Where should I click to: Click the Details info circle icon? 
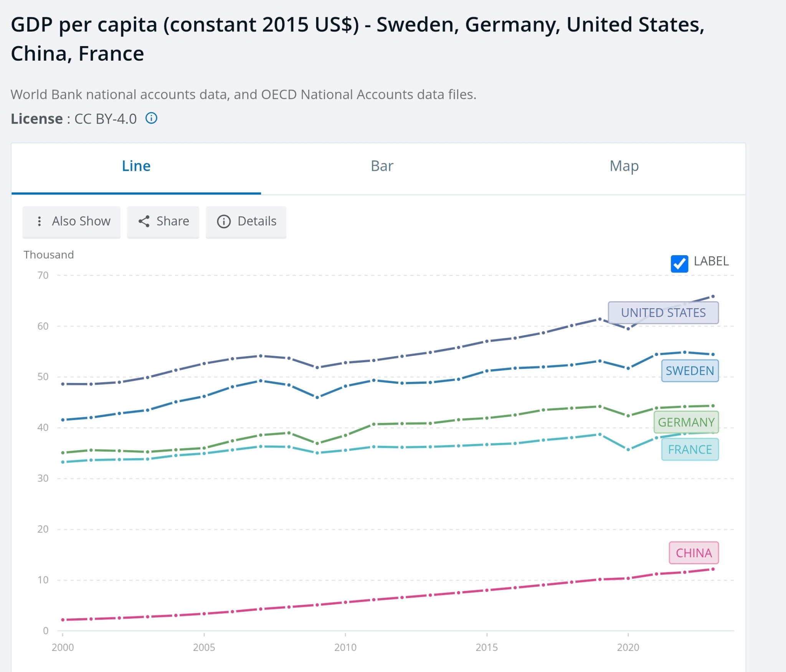pyautogui.click(x=224, y=221)
